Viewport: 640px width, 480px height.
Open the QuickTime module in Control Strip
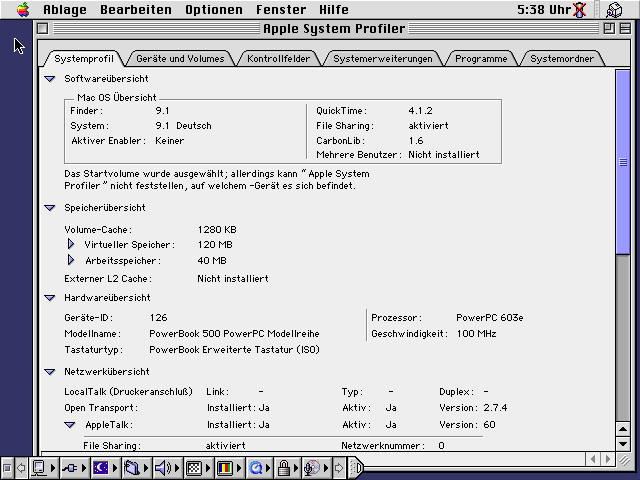[x=259, y=468]
